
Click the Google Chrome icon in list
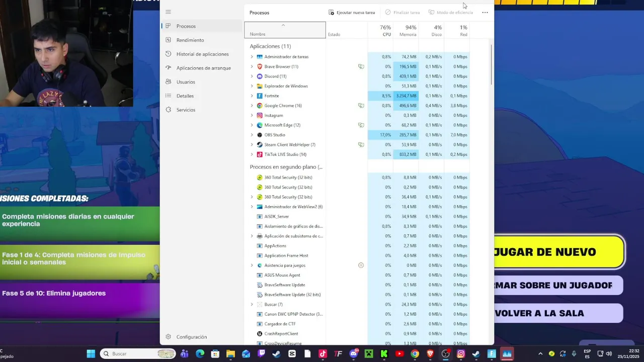point(260,106)
